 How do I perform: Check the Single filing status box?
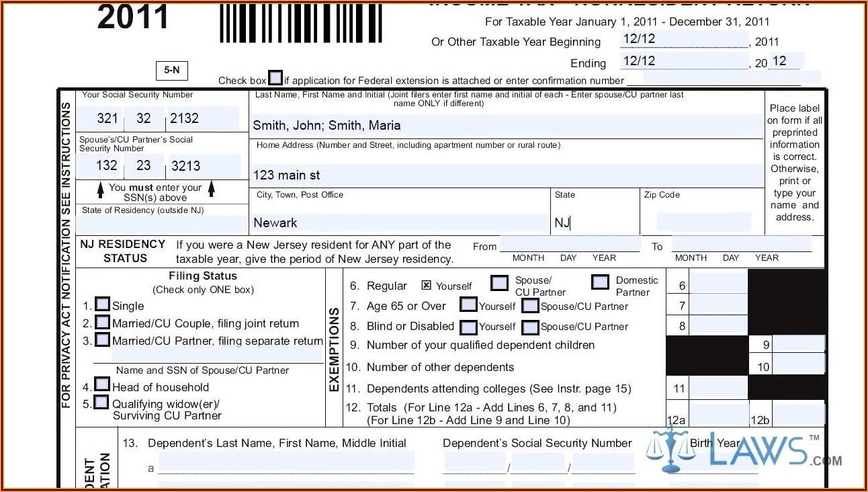tap(102, 304)
